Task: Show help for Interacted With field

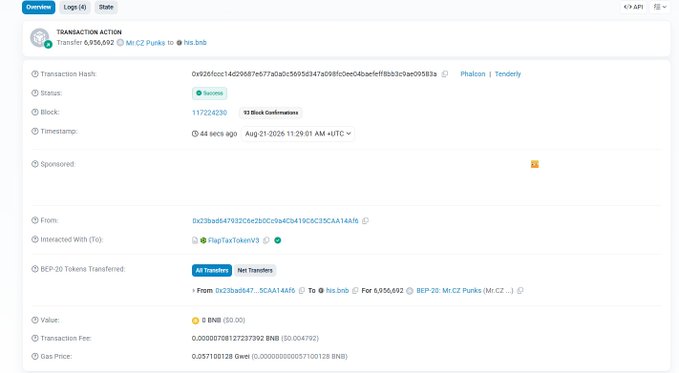Action: tap(35, 240)
